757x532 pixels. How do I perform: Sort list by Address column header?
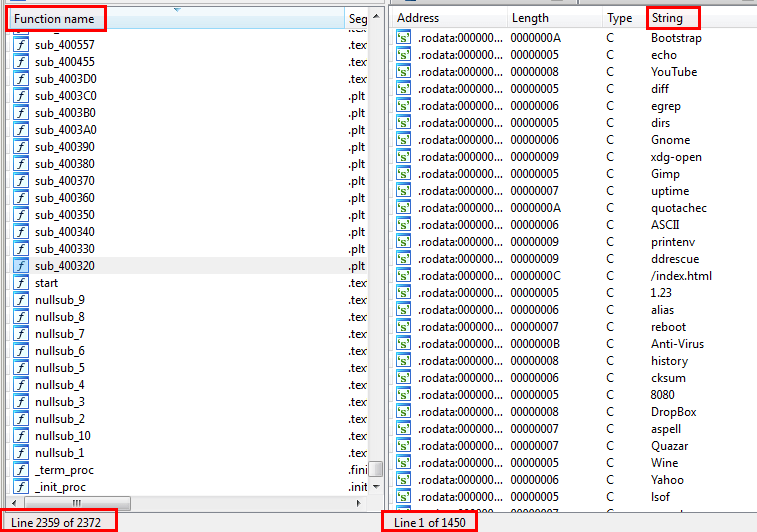pyautogui.click(x=418, y=18)
